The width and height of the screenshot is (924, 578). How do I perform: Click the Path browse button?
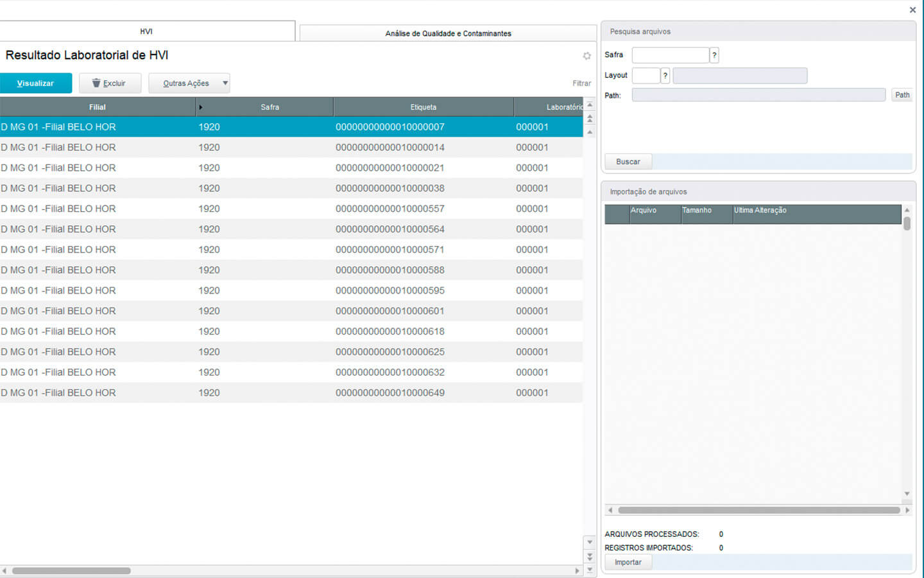coord(902,95)
